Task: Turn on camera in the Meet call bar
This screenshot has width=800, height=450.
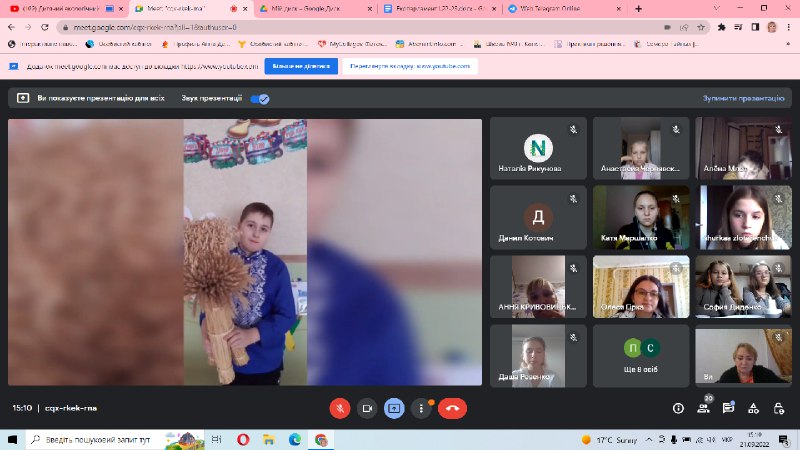Action: coord(367,408)
